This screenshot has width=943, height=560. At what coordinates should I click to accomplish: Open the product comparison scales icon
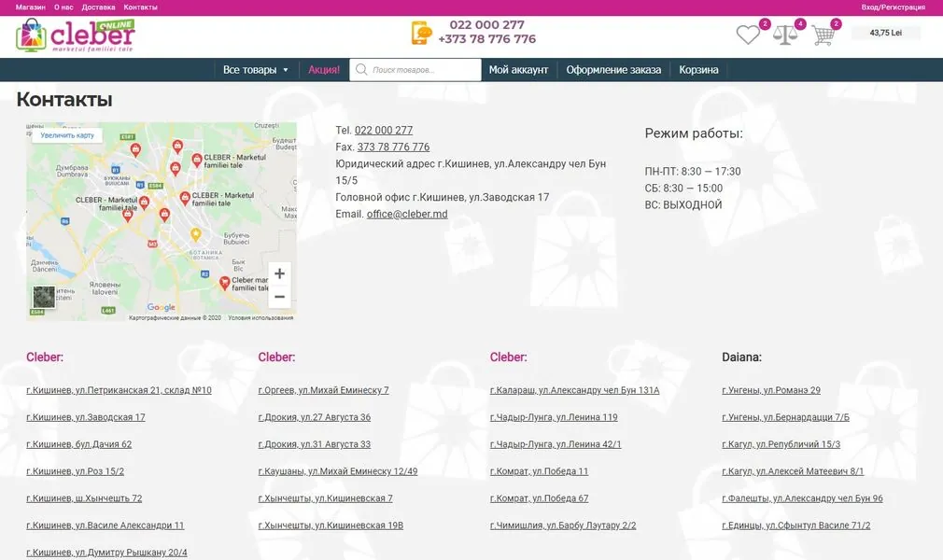pos(785,35)
